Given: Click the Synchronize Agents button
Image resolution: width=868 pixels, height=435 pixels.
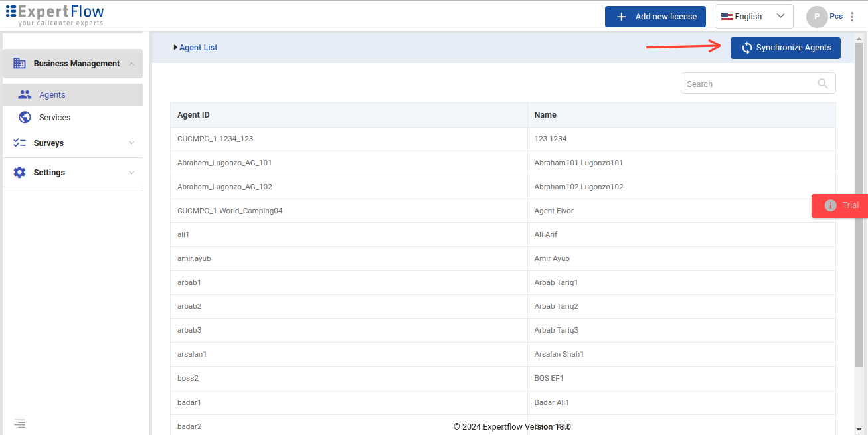Looking at the screenshot, I should pyautogui.click(x=785, y=48).
